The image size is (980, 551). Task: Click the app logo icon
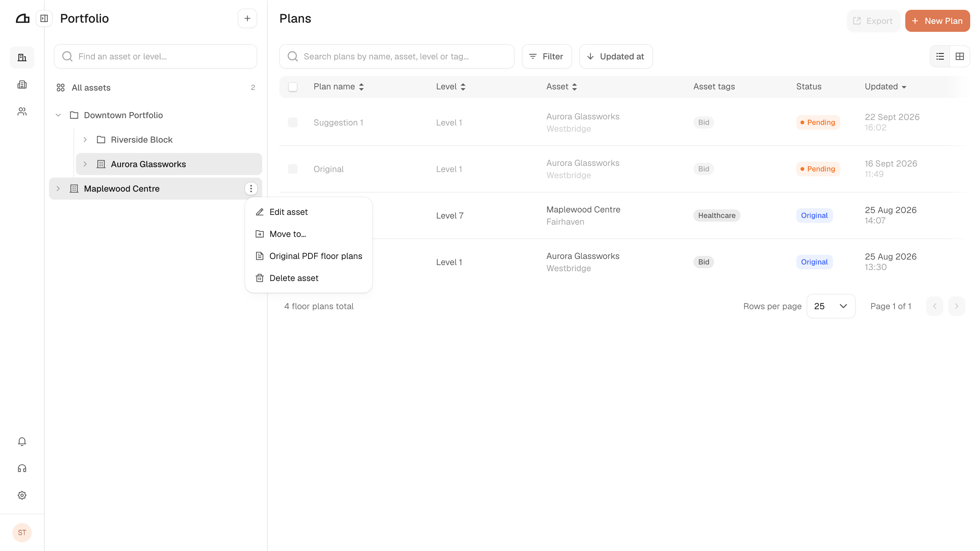[22, 18]
